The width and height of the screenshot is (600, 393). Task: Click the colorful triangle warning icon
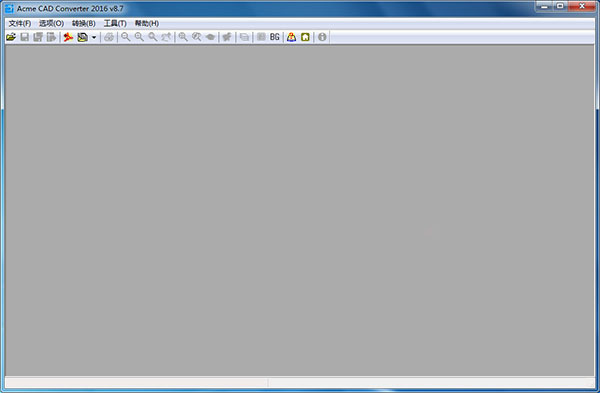(292, 37)
